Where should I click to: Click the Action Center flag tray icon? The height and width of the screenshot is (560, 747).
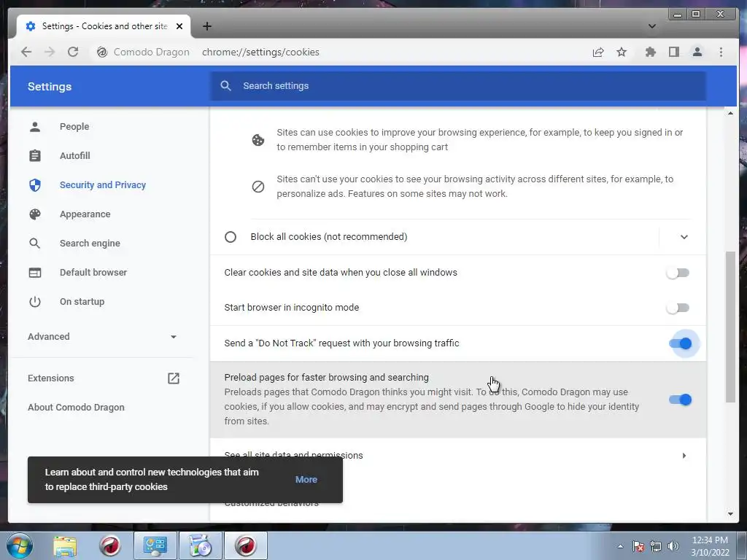638,546
